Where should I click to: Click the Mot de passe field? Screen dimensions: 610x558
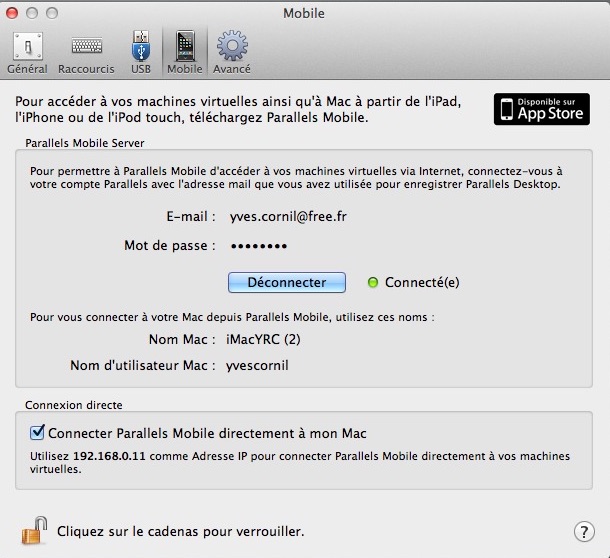pos(259,246)
